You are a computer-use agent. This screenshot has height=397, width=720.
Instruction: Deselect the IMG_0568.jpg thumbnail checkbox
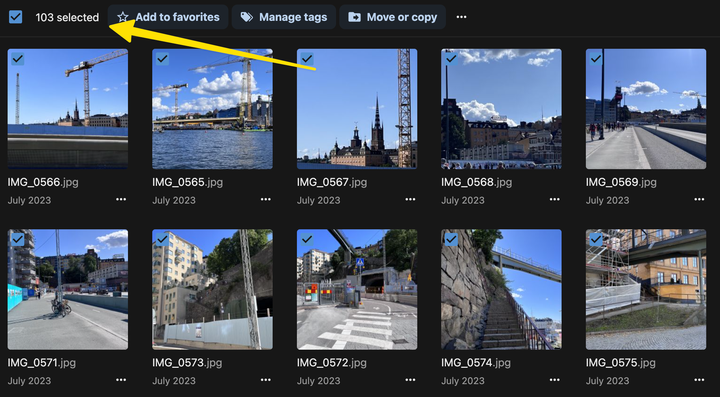[x=451, y=59]
